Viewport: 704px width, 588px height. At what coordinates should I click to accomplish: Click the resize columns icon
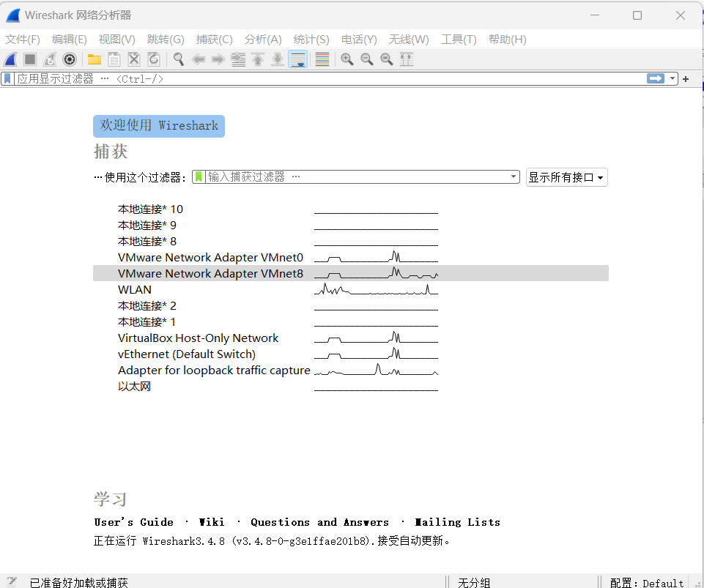[407, 59]
